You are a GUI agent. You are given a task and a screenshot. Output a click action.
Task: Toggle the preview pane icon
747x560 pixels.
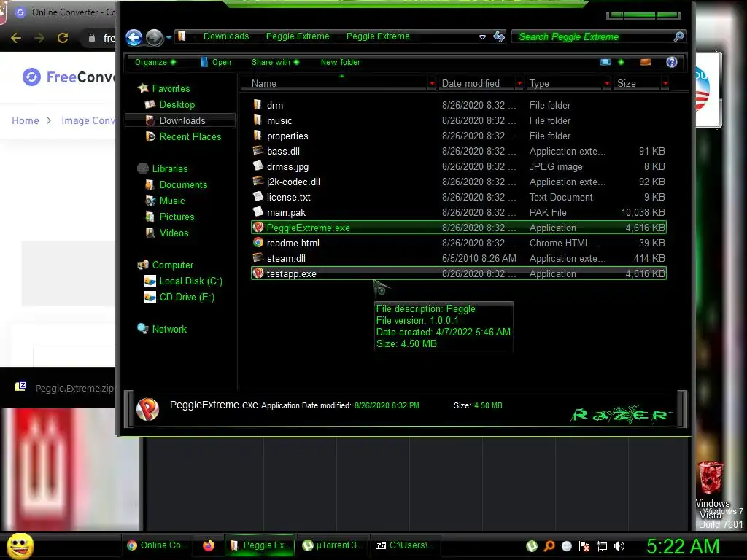(x=646, y=62)
